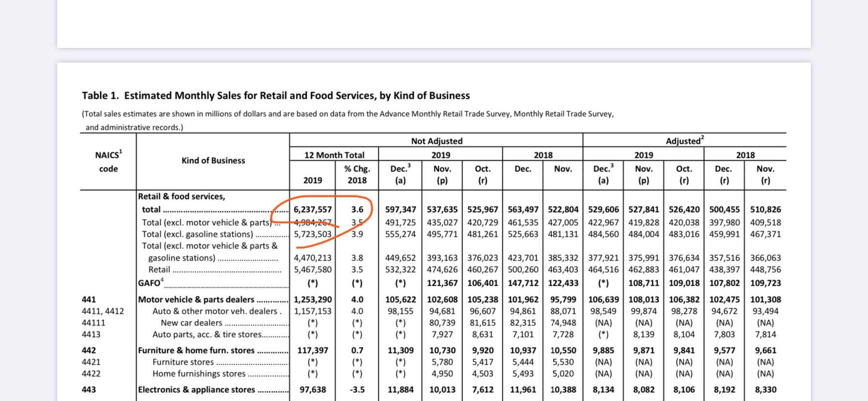Click the 529,606 adjusted cell
The width and height of the screenshot is (868, 401).
[x=604, y=209]
